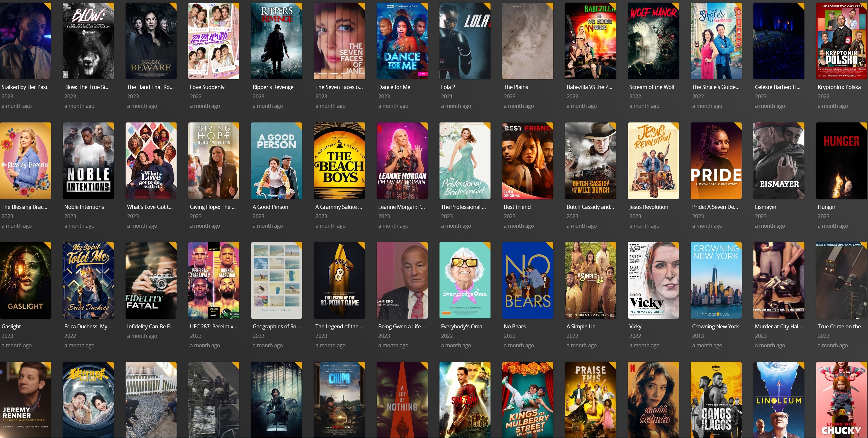Open the Infidelity Can Be F... title

click(x=150, y=327)
